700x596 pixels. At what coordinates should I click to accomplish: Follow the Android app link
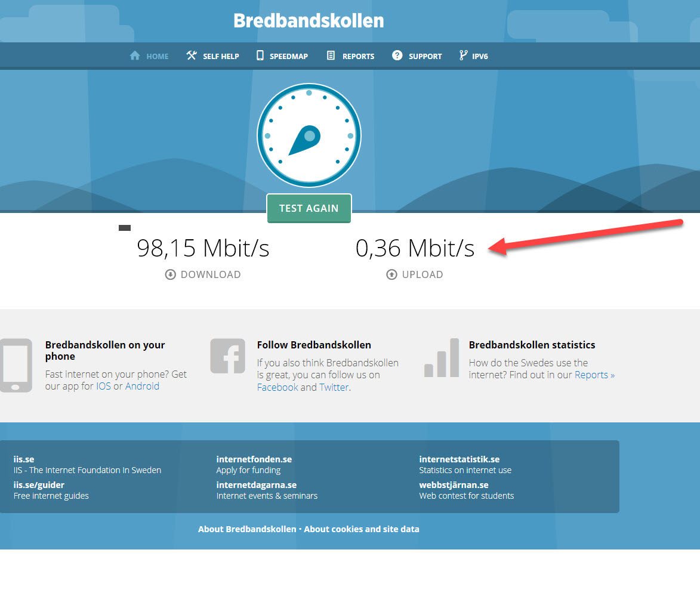[x=142, y=386]
